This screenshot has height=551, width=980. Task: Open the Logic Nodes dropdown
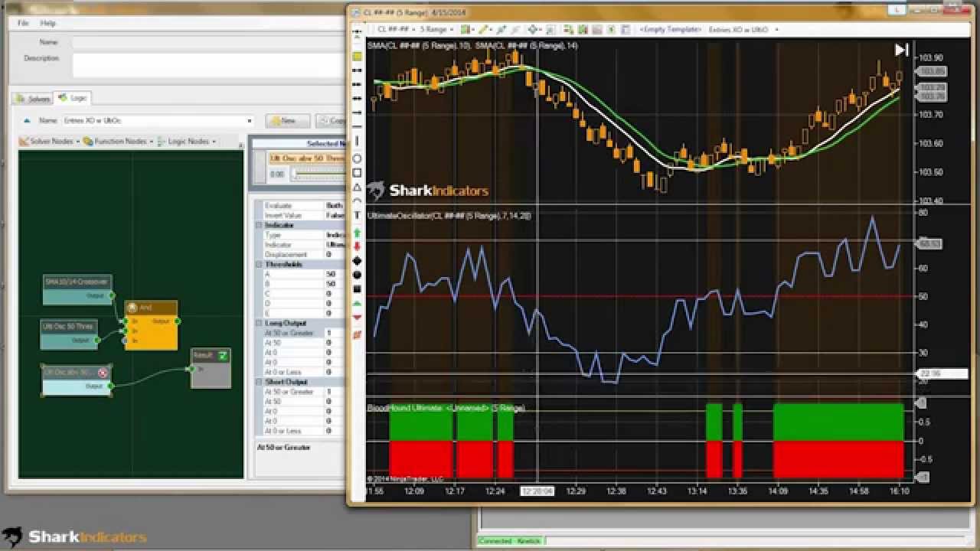point(187,142)
